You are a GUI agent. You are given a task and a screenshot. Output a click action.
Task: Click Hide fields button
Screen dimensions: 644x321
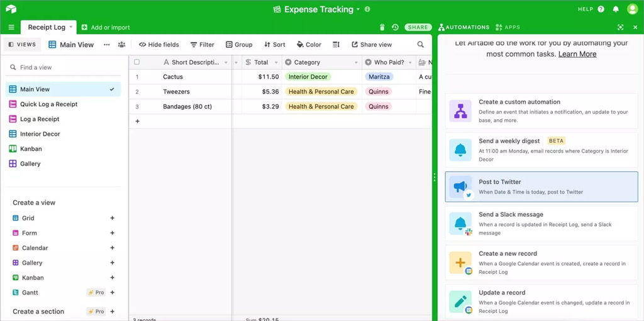click(x=159, y=45)
